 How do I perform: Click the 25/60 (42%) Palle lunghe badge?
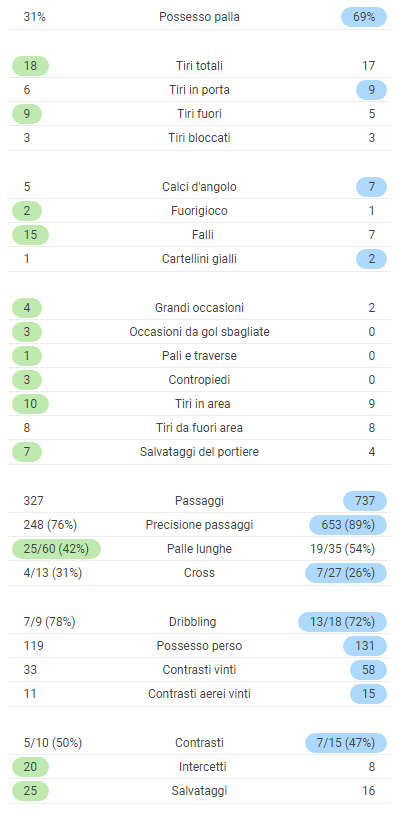point(56,549)
